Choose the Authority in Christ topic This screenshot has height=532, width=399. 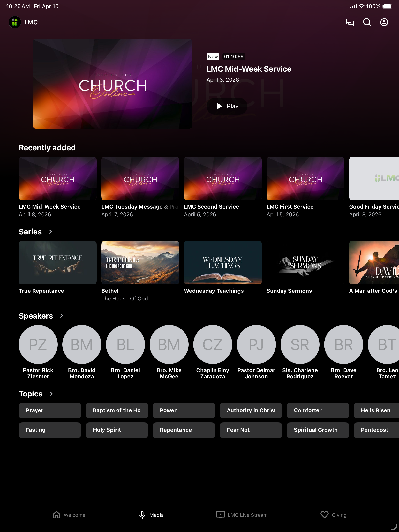tap(251, 410)
